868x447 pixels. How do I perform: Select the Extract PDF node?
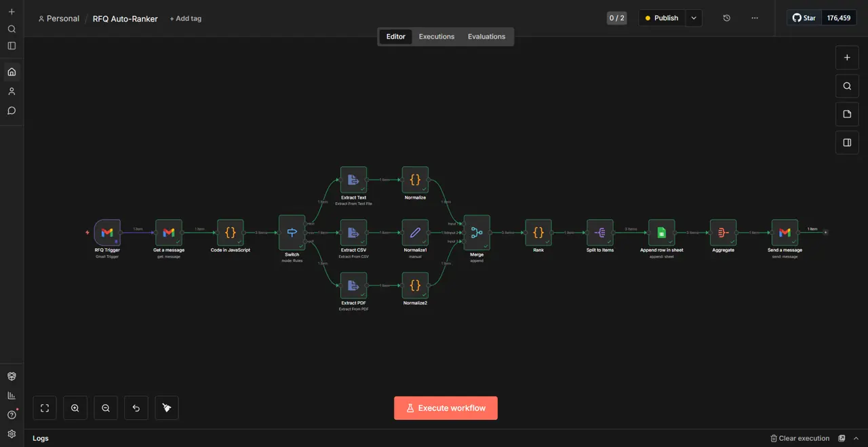pos(353,286)
